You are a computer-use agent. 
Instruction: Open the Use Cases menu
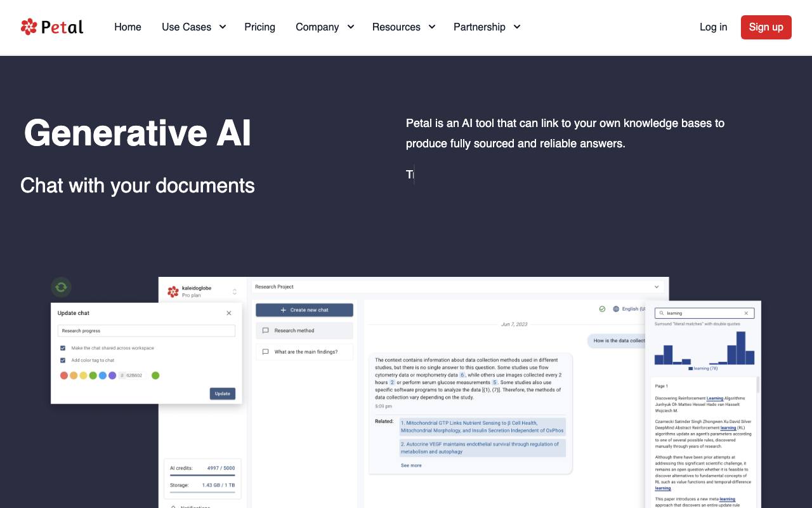pyautogui.click(x=187, y=27)
